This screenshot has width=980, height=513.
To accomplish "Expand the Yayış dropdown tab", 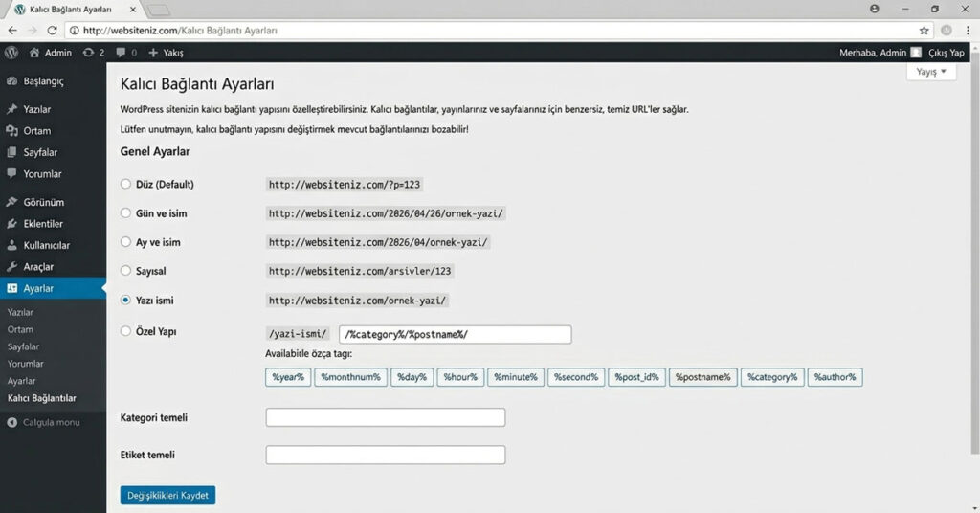I will point(930,71).
